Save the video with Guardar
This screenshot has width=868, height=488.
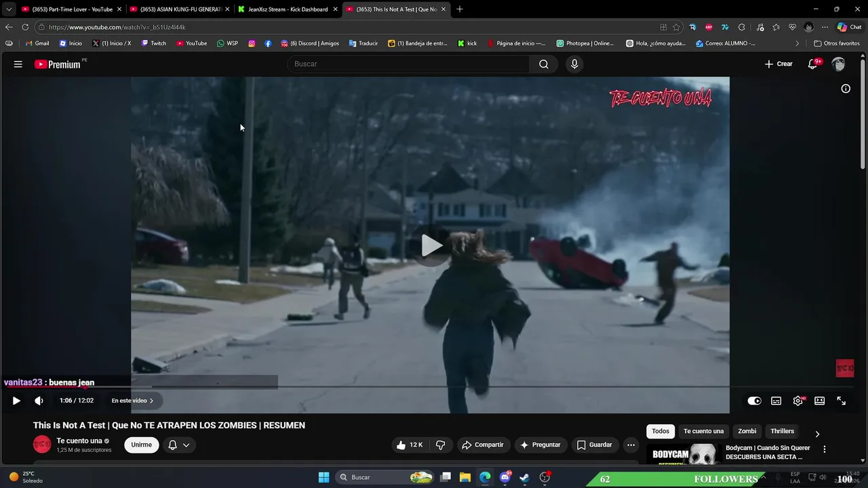[595, 445]
